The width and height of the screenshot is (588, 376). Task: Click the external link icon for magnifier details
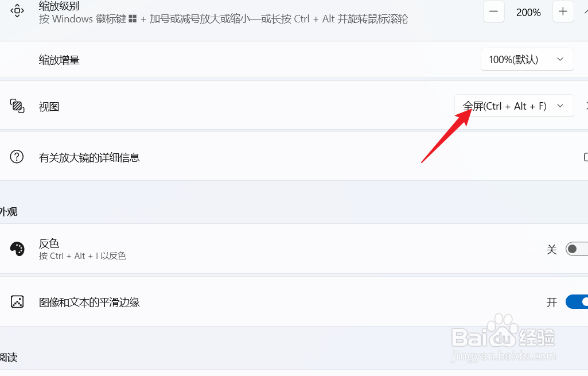586,157
